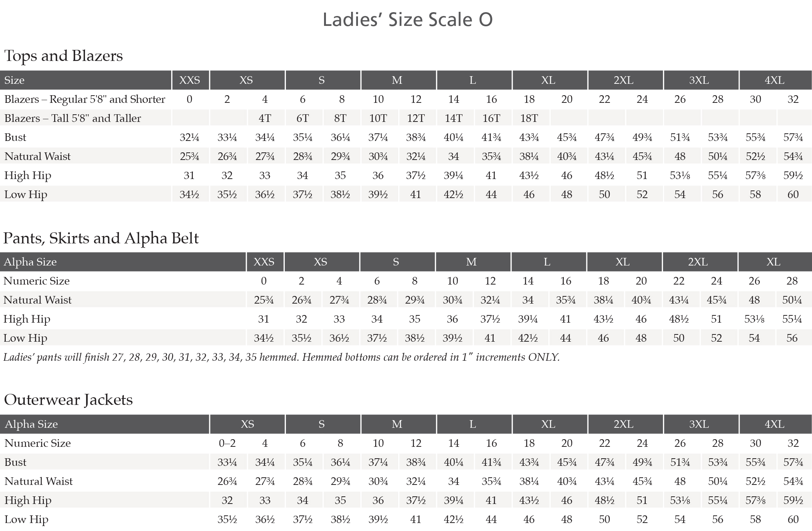Select the 57⅜ High Hip value in Tops table
This screenshot has height=531, width=812.
coord(755,175)
